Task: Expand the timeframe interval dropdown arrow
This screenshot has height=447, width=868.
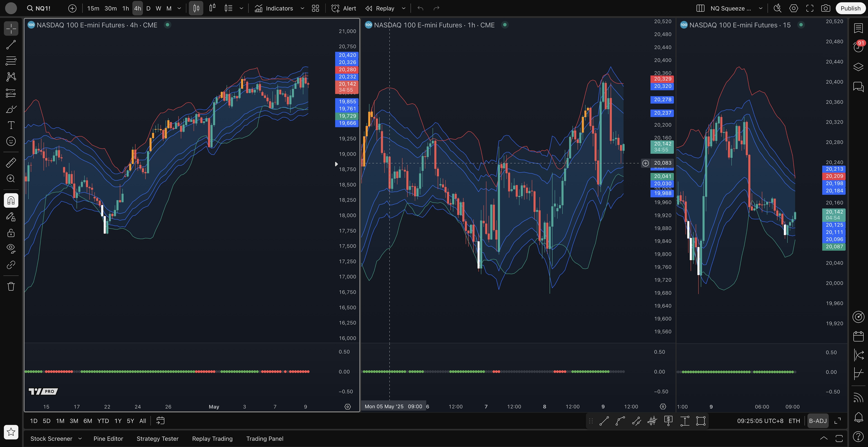Action: pos(179,8)
